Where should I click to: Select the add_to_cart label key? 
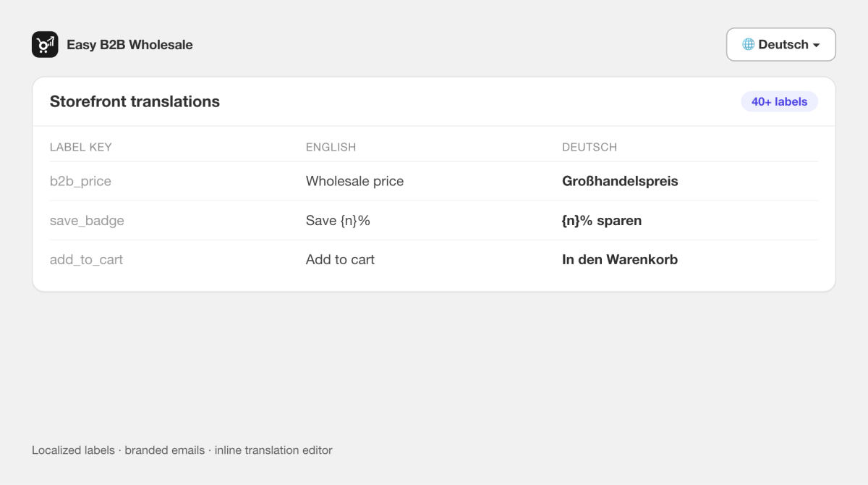pos(86,259)
